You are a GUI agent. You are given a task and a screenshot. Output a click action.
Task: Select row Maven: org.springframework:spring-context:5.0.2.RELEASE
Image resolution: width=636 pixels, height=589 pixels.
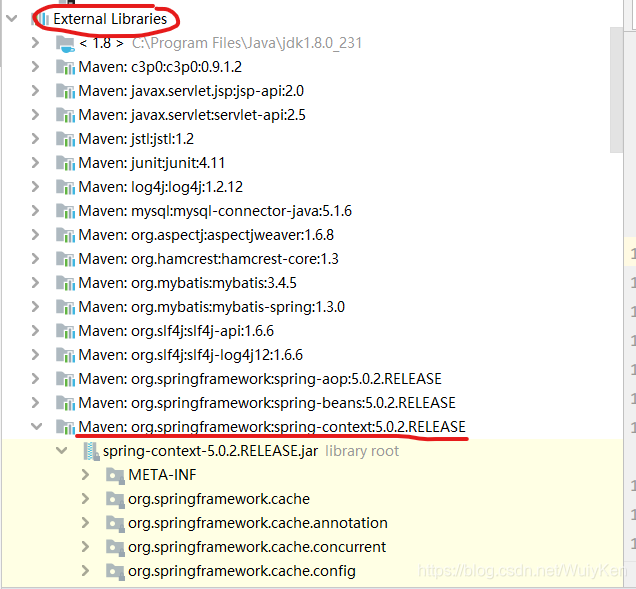click(272, 427)
